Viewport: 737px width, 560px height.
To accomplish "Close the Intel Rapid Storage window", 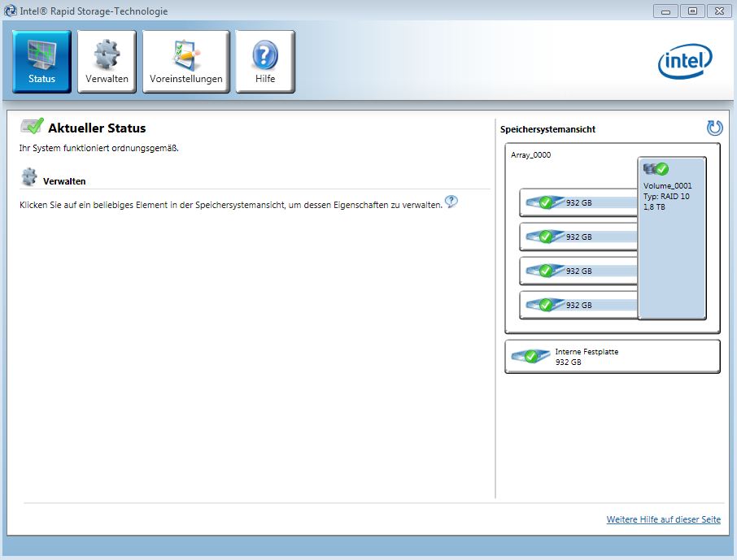I will 719,11.
